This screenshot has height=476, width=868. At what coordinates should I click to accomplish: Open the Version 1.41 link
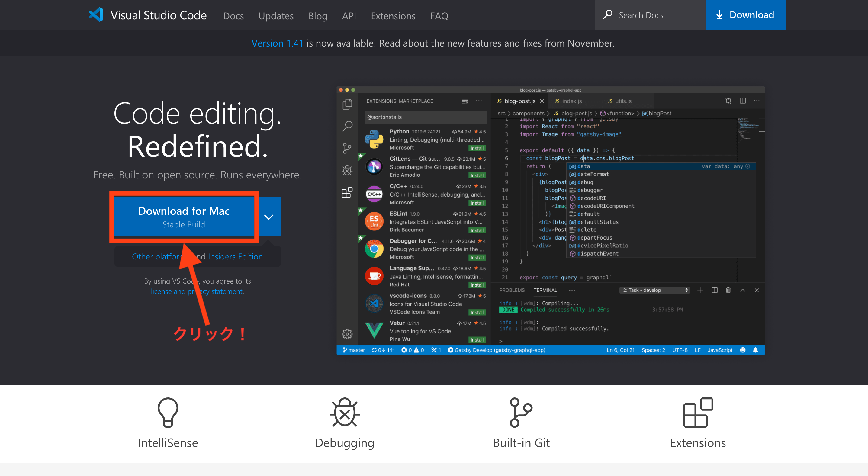pos(277,43)
